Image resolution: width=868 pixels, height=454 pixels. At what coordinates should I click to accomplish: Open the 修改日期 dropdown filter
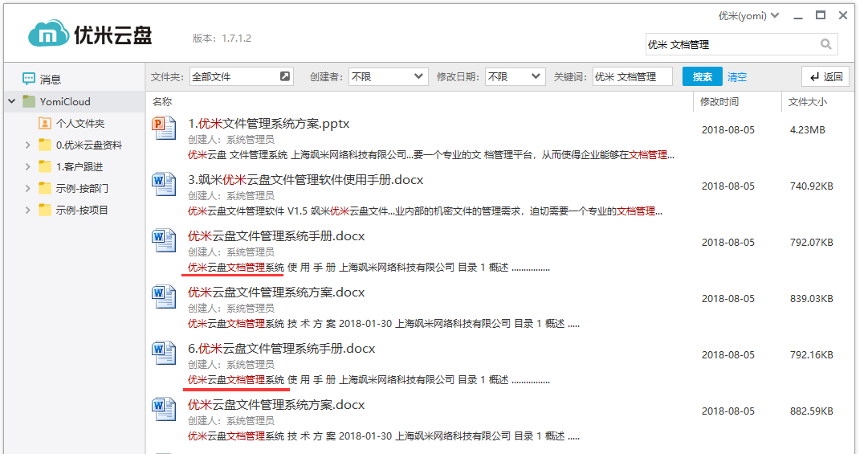pos(515,76)
